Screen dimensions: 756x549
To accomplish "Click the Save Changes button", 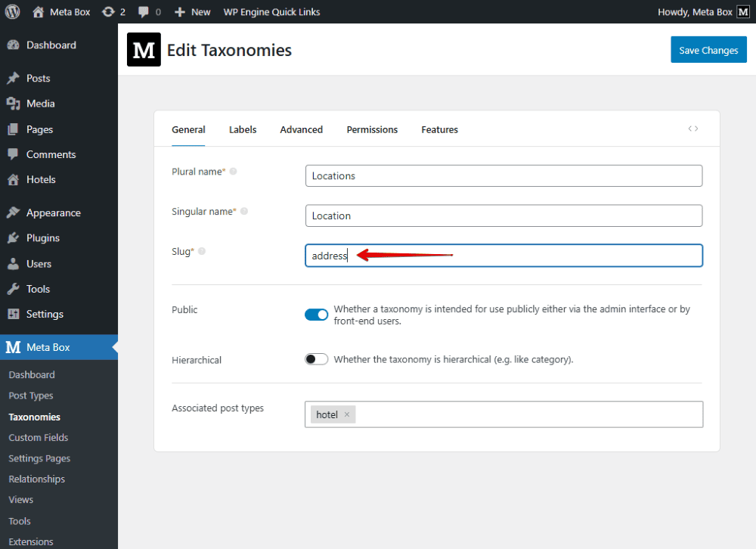I will [708, 50].
